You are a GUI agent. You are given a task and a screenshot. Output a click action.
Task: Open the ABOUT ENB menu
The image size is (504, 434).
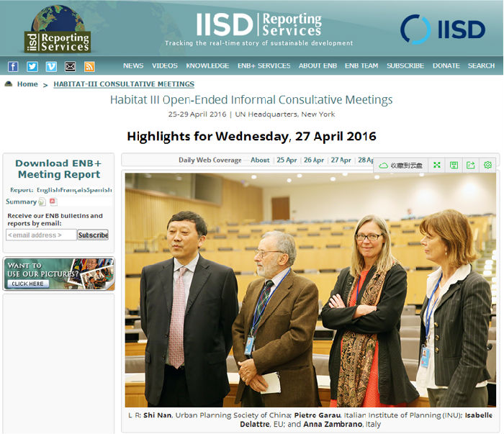point(318,65)
